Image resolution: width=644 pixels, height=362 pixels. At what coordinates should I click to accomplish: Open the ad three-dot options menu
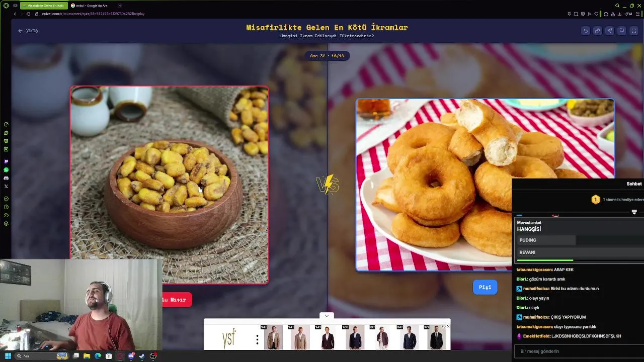[x=257, y=340]
